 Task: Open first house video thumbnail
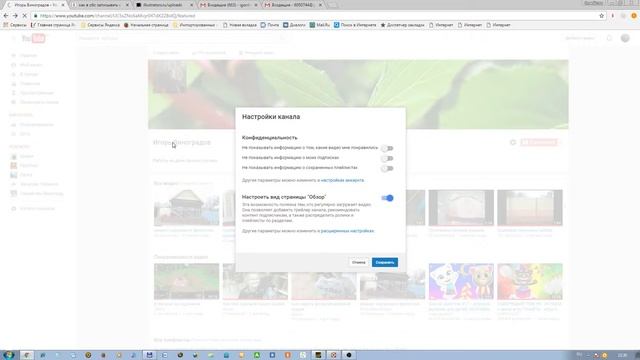click(x=187, y=208)
